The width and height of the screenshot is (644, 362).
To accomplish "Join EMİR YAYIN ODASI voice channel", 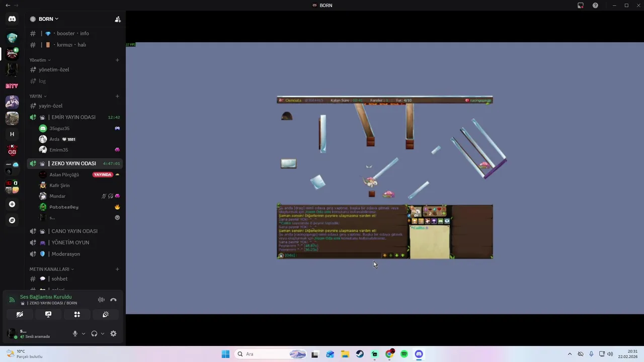I will pyautogui.click(x=74, y=117).
